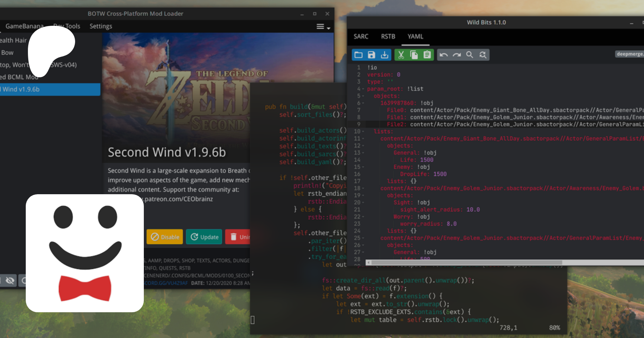Screen dimensions: 644x338
Task: Click the Paste clipboard icon
Action: 427,55
